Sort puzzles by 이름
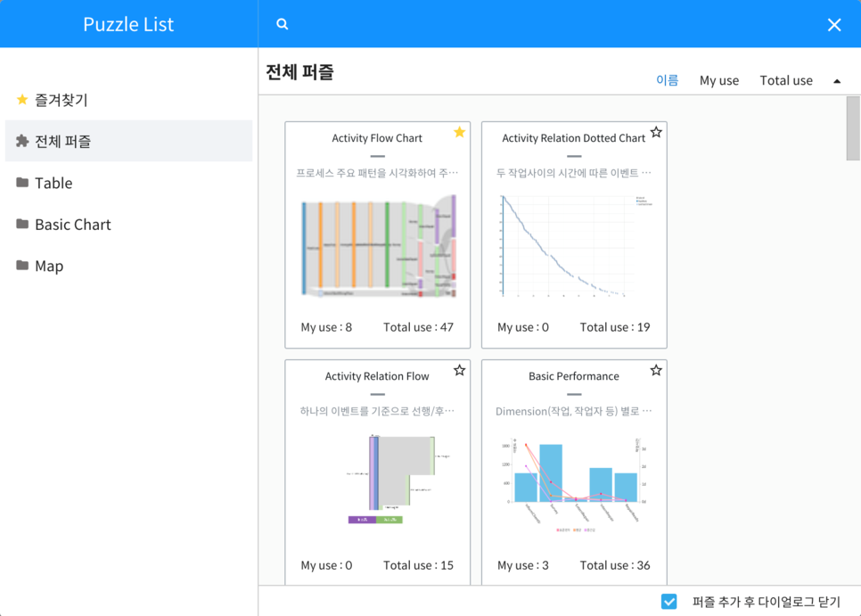The height and width of the screenshot is (616, 861). 667,80
